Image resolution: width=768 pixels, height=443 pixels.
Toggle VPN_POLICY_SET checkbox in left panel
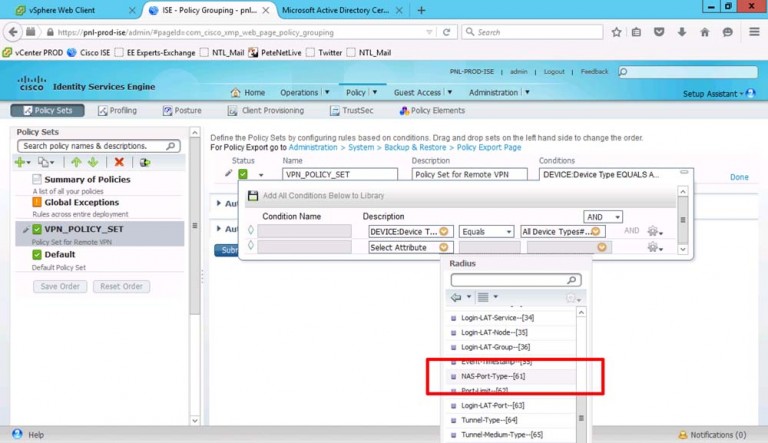click(x=37, y=229)
